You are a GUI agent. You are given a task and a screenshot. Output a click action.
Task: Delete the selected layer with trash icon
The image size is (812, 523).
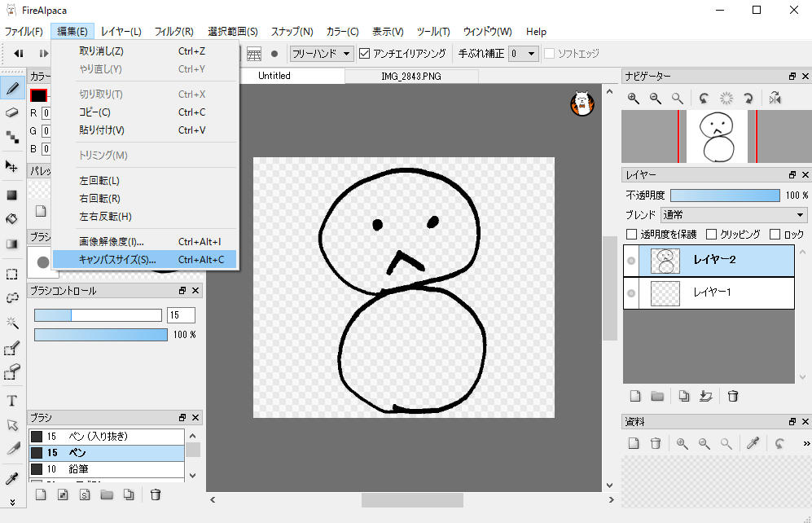[x=733, y=396]
